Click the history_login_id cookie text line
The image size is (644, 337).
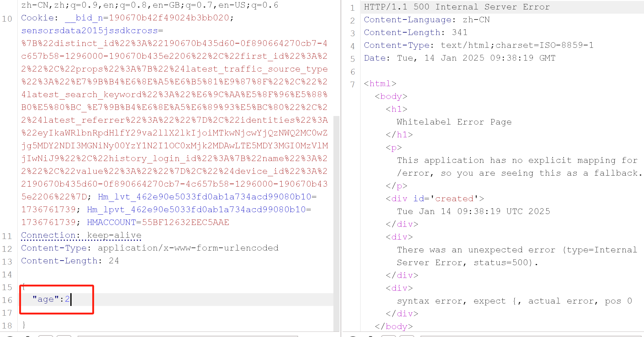[x=174, y=159]
